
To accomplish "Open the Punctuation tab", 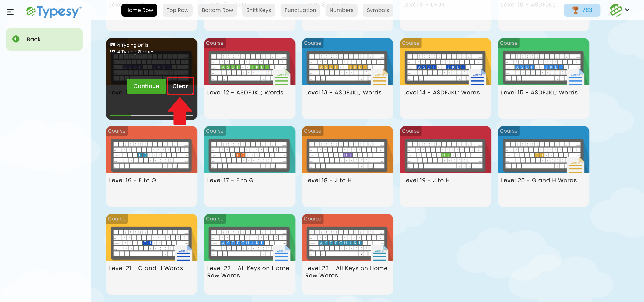I will coord(300,10).
